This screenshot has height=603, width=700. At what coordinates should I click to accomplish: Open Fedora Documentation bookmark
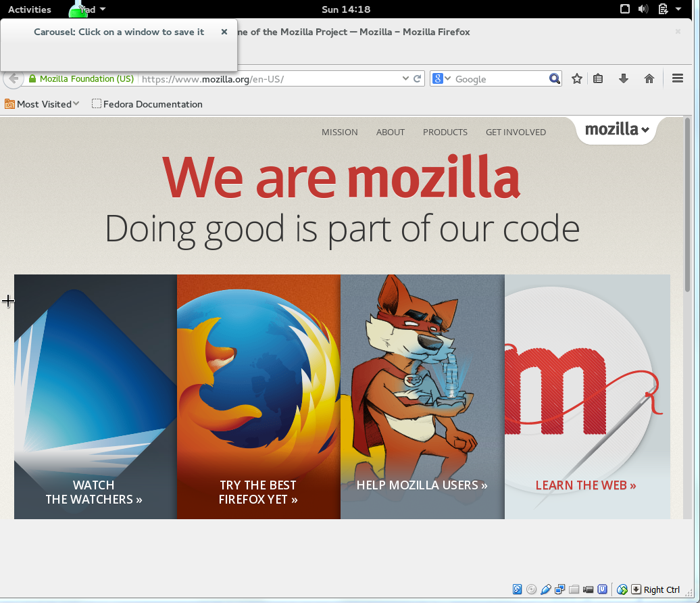[147, 104]
